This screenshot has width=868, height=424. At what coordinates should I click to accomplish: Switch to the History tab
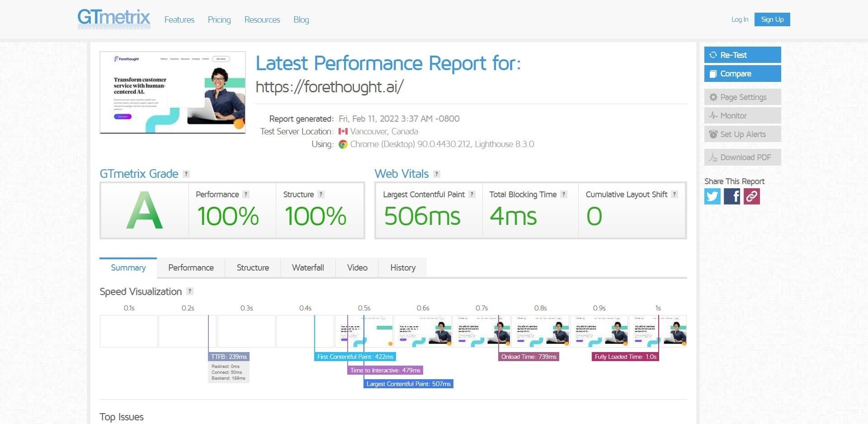[x=403, y=268]
